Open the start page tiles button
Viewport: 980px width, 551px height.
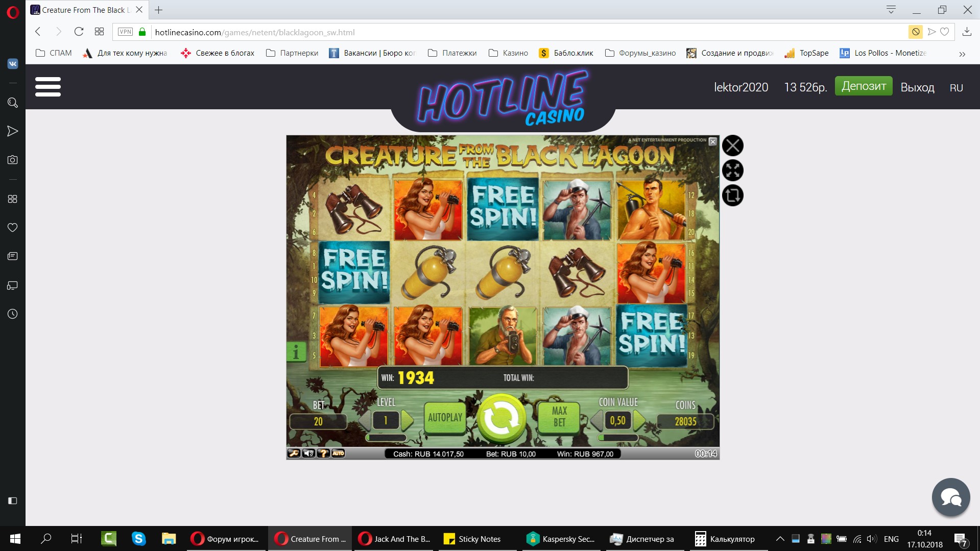(99, 32)
